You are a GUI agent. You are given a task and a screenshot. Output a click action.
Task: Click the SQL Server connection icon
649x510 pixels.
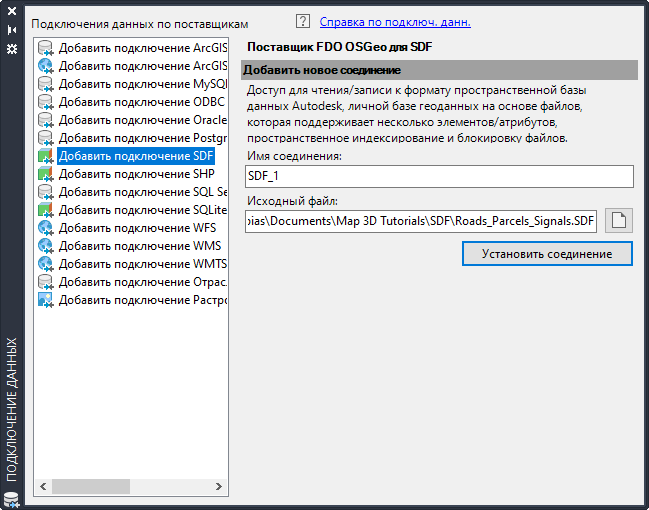[46, 192]
